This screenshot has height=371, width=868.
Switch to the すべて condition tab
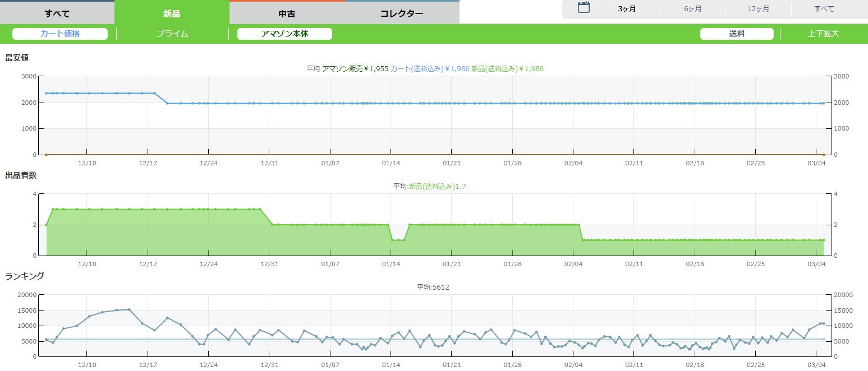point(57,13)
